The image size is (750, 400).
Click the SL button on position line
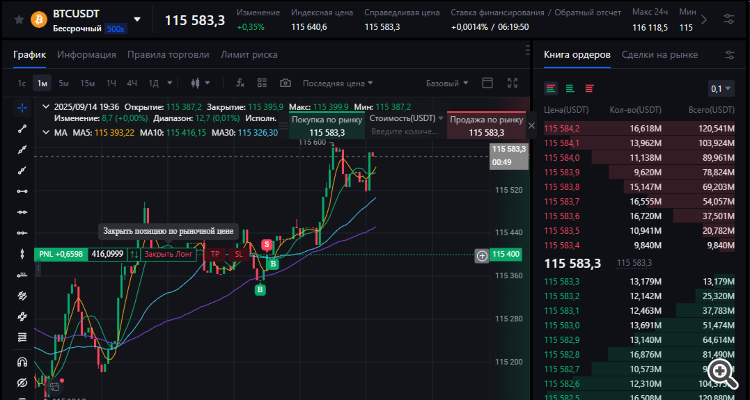pyautogui.click(x=239, y=255)
